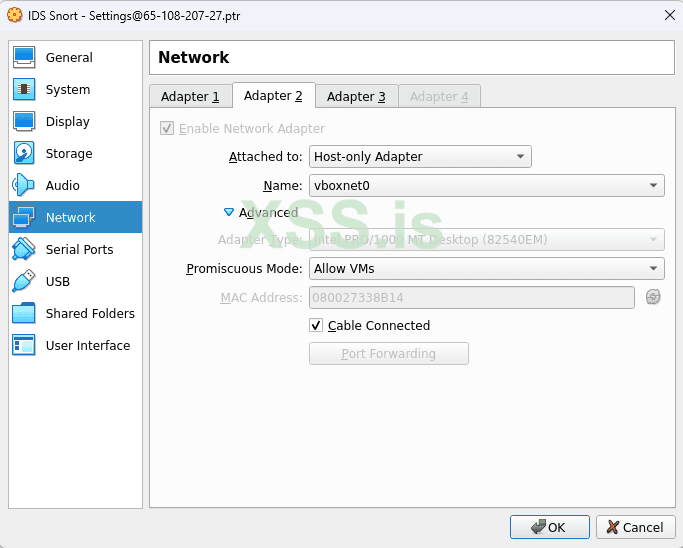Viewport: 683px width, 548px height.
Task: Open General settings via its monitor icon
Action: tap(24, 58)
